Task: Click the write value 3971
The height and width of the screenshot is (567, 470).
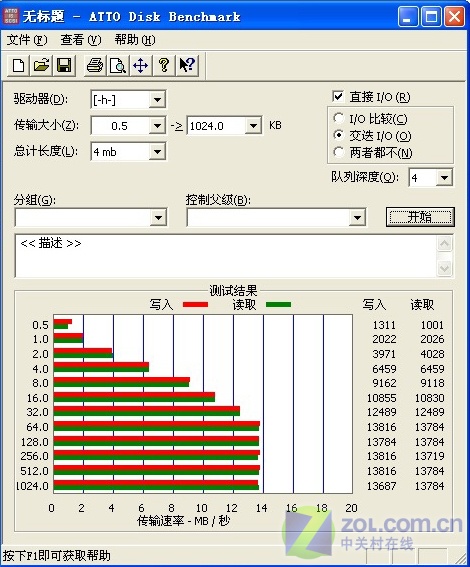Action: [x=384, y=354]
